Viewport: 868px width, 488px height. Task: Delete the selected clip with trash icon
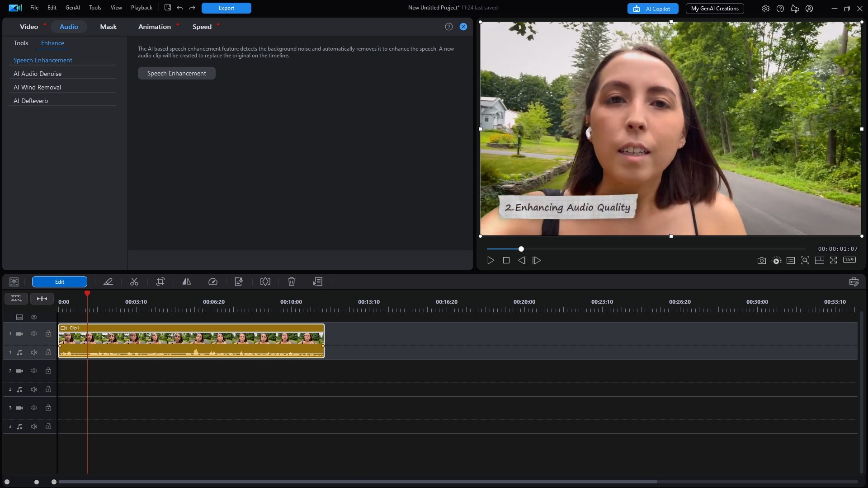pyautogui.click(x=291, y=282)
